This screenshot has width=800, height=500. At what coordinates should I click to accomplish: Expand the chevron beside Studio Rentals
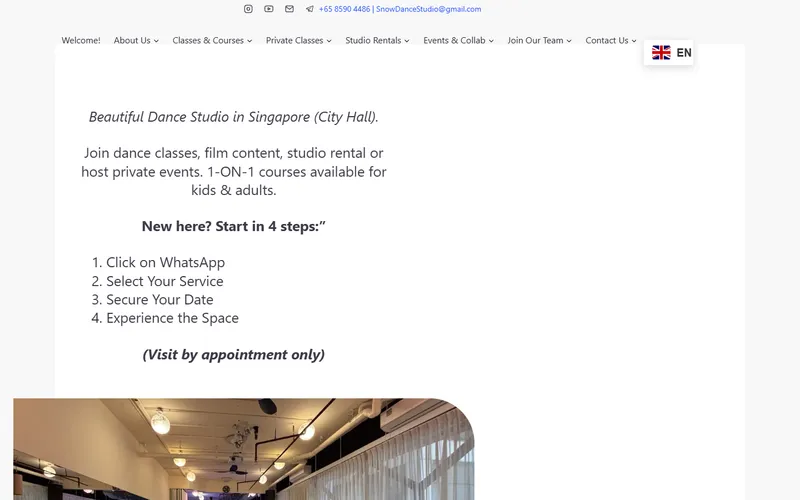pyautogui.click(x=407, y=41)
